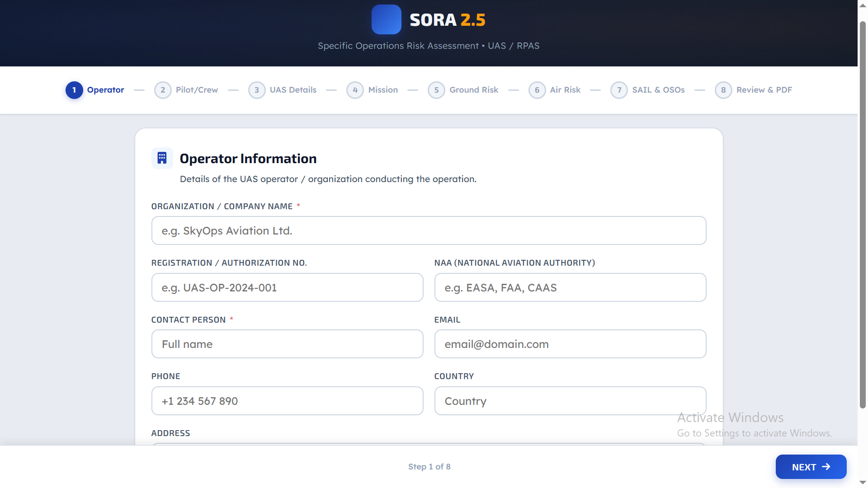868x488 pixels.
Task: Click the Email input field
Action: (570, 344)
